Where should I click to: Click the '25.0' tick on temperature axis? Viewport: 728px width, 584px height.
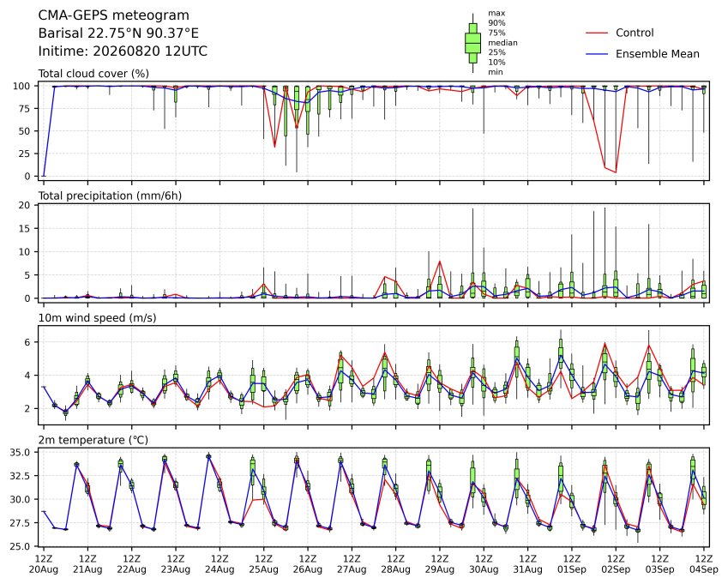[20, 546]
